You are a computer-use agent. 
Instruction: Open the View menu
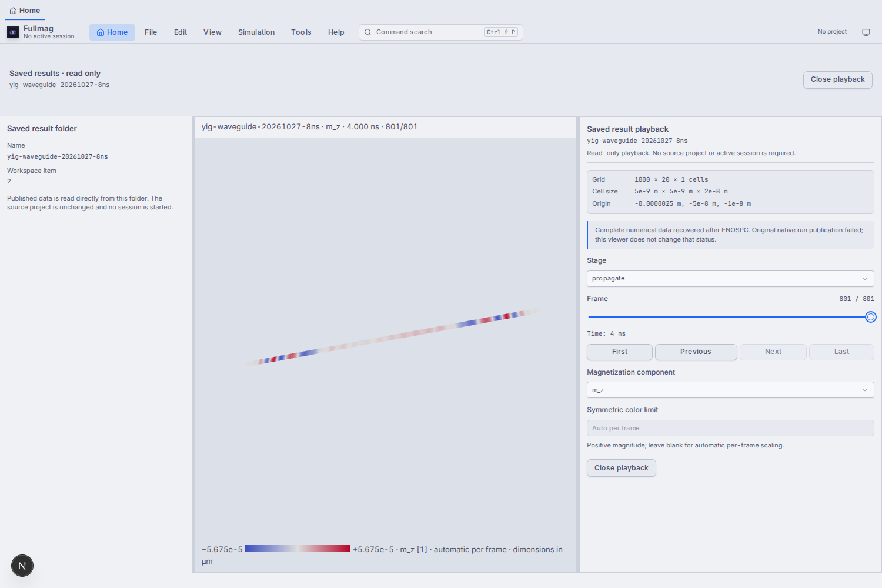pos(212,32)
